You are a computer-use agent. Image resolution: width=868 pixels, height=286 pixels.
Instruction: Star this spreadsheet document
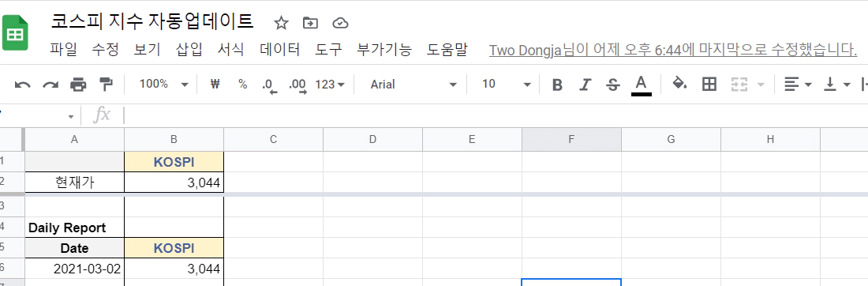[281, 23]
